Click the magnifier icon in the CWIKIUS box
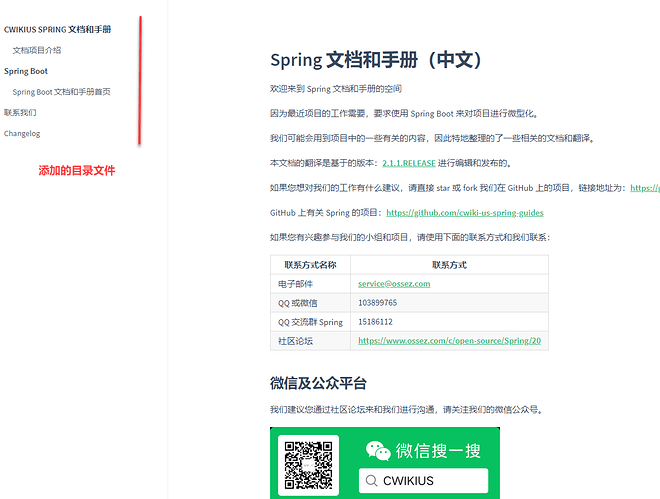The height and width of the screenshot is (499, 660). pyautogui.click(x=371, y=480)
